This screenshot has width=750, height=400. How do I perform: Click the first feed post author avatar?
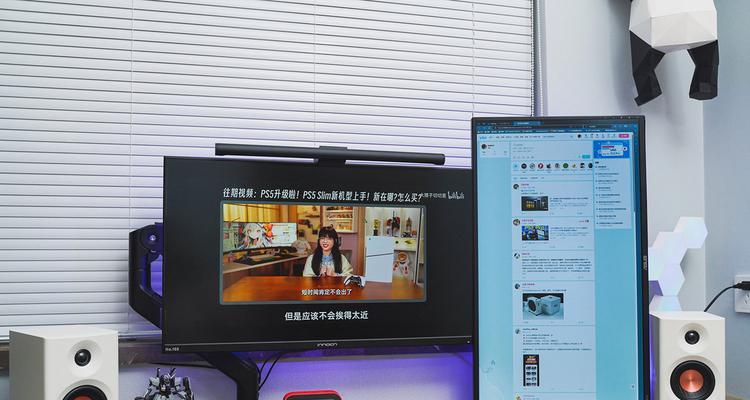tap(516, 187)
